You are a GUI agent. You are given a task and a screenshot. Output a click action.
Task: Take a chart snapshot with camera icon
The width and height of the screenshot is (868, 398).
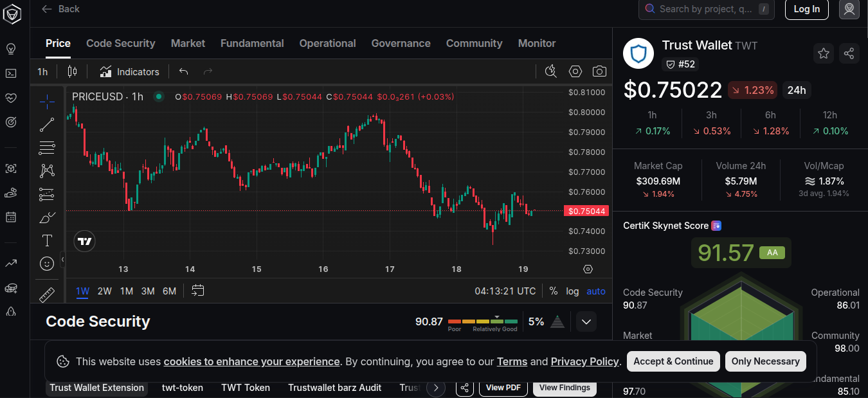click(599, 71)
